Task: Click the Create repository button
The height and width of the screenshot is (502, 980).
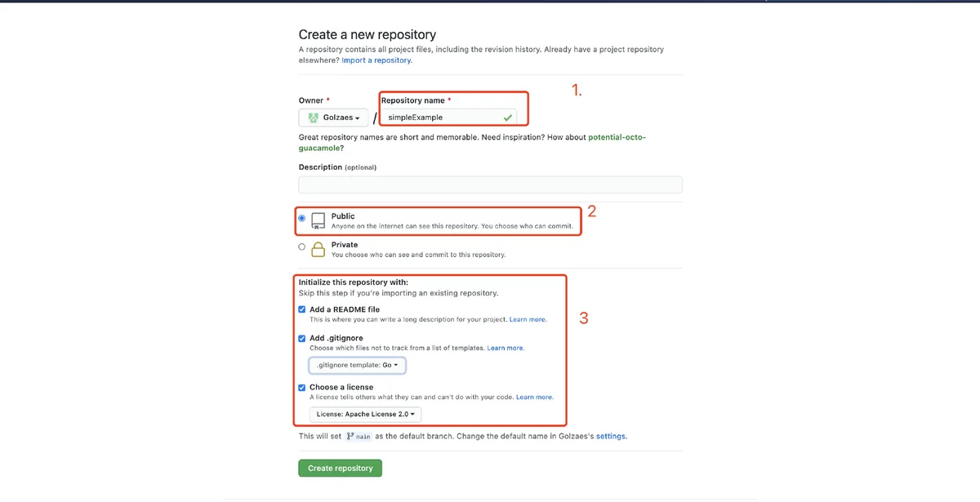Action: (341, 469)
